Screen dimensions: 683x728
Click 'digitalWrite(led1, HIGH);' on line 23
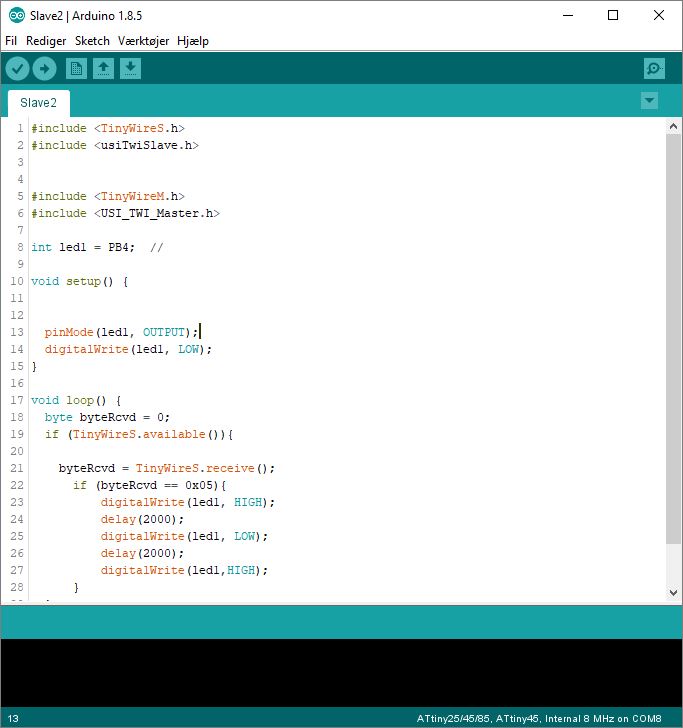pos(188,502)
